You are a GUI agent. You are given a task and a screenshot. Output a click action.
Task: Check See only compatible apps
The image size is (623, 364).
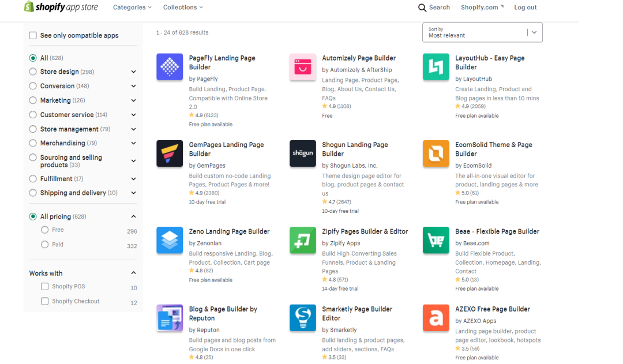(x=33, y=35)
